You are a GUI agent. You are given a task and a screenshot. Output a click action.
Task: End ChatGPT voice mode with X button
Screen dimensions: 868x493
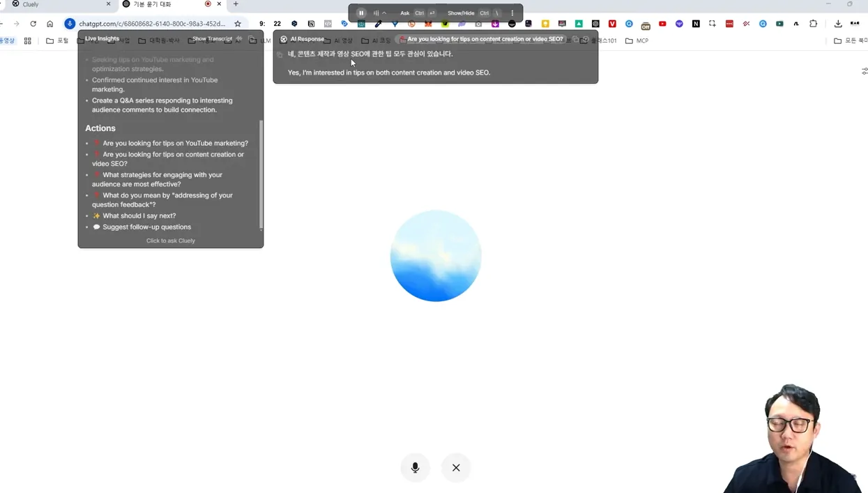(456, 467)
